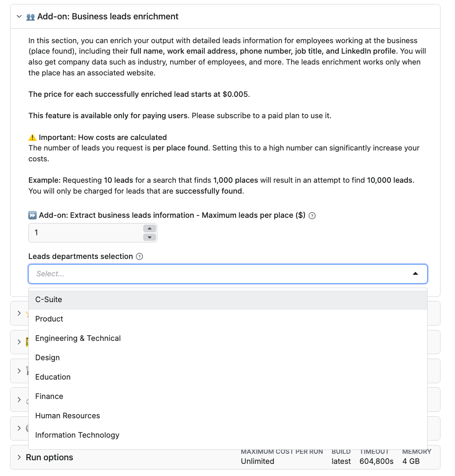Click Unlimited under Maximum cost per run
Screen dimensions: 455x476
click(x=257, y=461)
